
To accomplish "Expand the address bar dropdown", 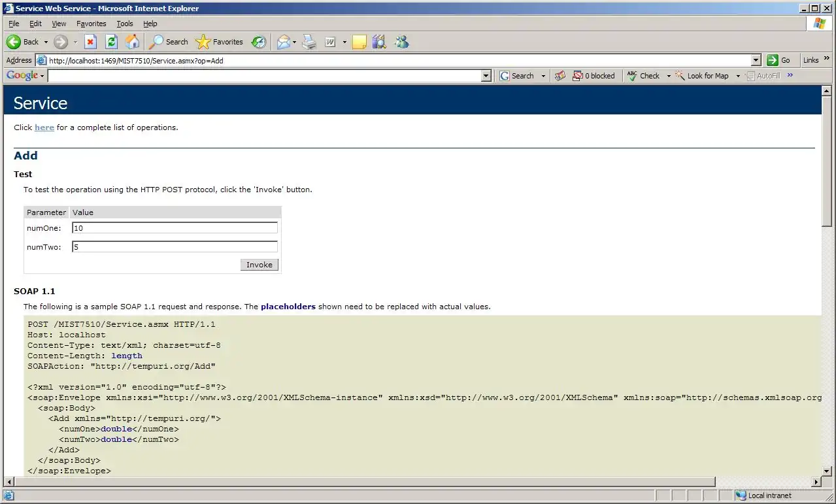I will click(x=756, y=60).
